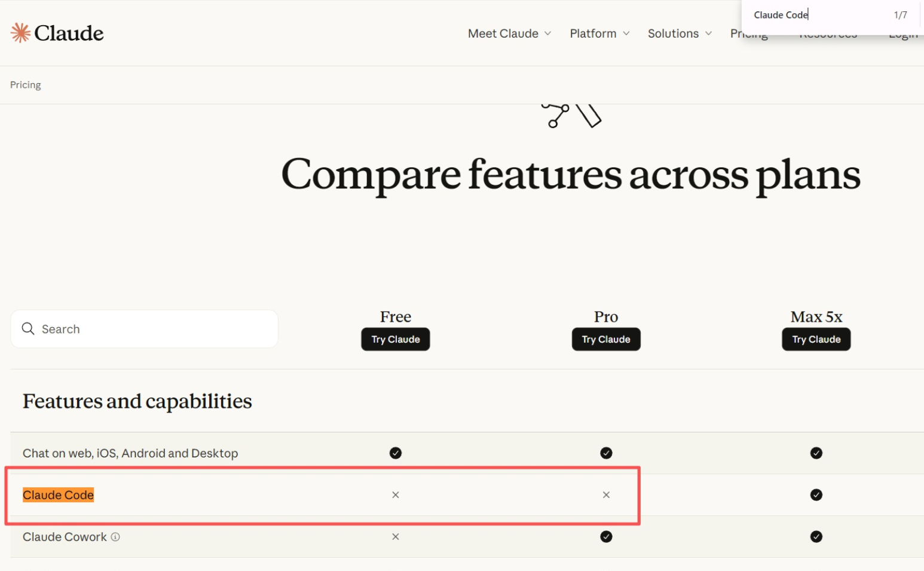Expand the Meet Claude menu
The height and width of the screenshot is (571, 924).
[x=509, y=33]
